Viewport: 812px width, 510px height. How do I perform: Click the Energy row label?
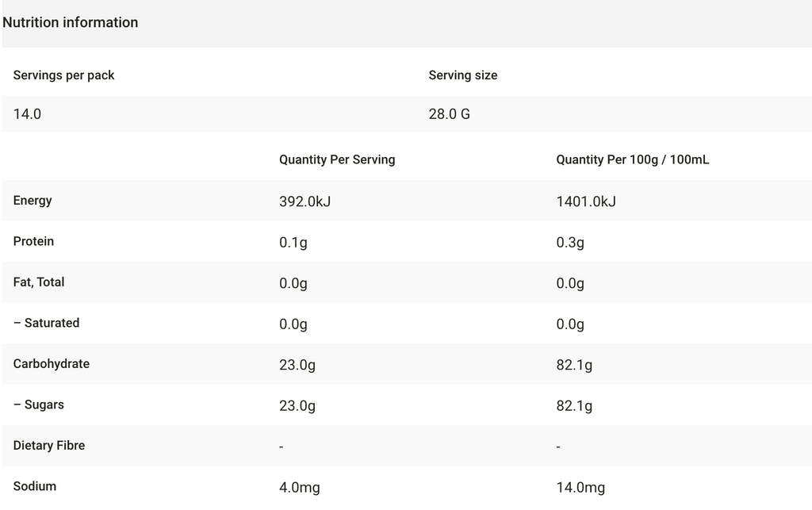33,201
